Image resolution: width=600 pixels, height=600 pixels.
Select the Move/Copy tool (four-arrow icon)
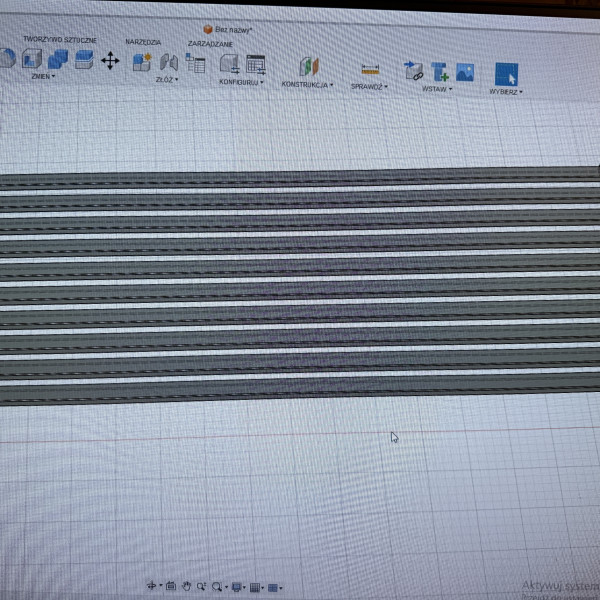(x=110, y=61)
